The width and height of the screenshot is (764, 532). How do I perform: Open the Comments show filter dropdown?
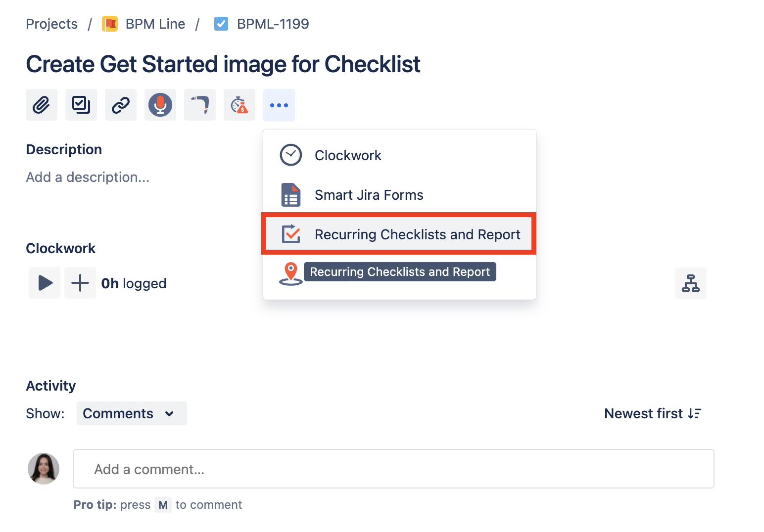pyautogui.click(x=131, y=413)
